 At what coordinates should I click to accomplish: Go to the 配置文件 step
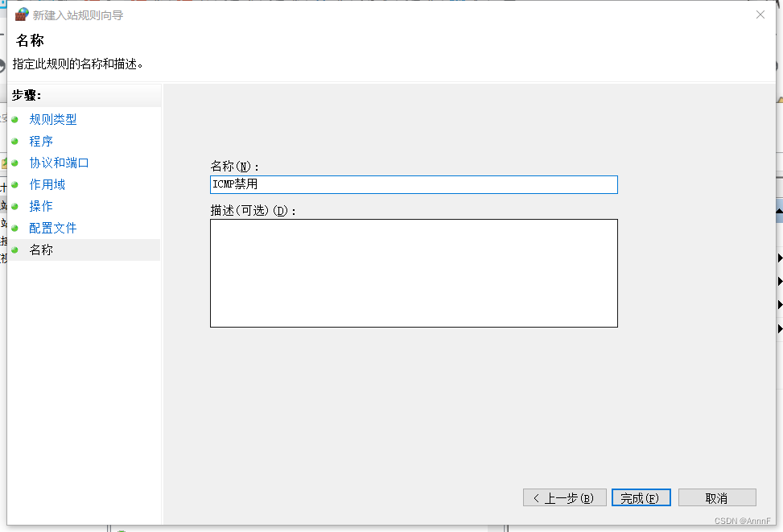[x=53, y=229]
